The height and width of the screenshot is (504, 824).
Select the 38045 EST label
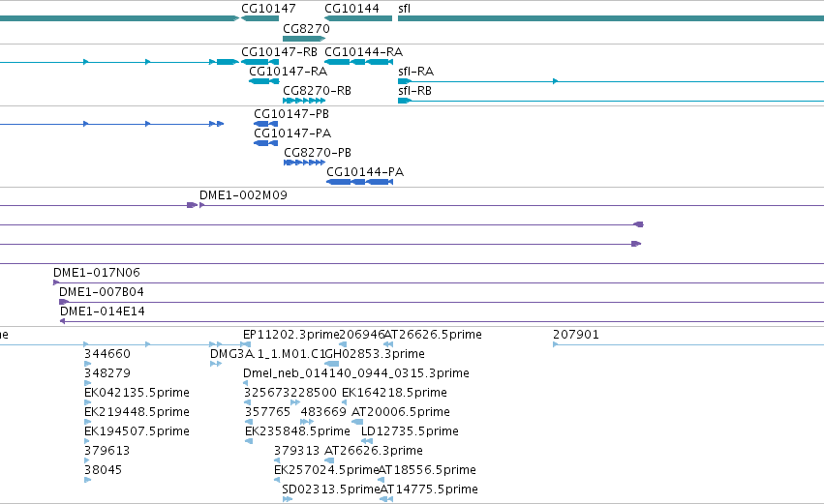pos(103,470)
